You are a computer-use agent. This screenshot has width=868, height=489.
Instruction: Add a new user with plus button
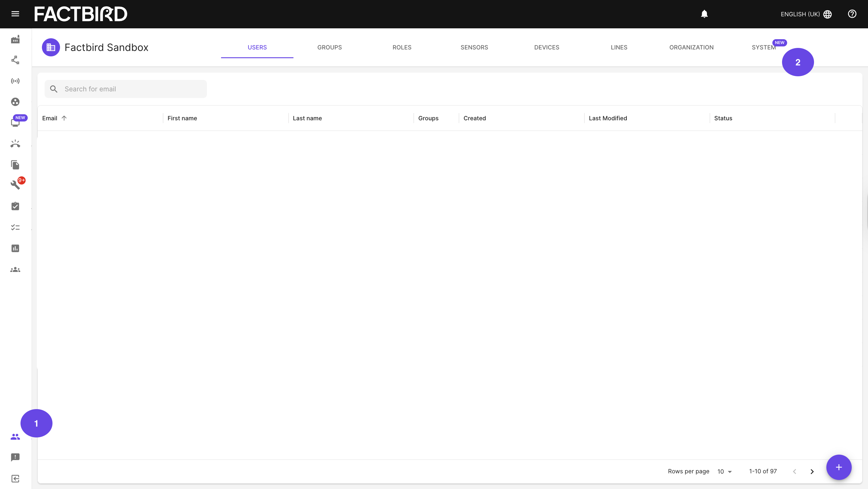coord(839,467)
